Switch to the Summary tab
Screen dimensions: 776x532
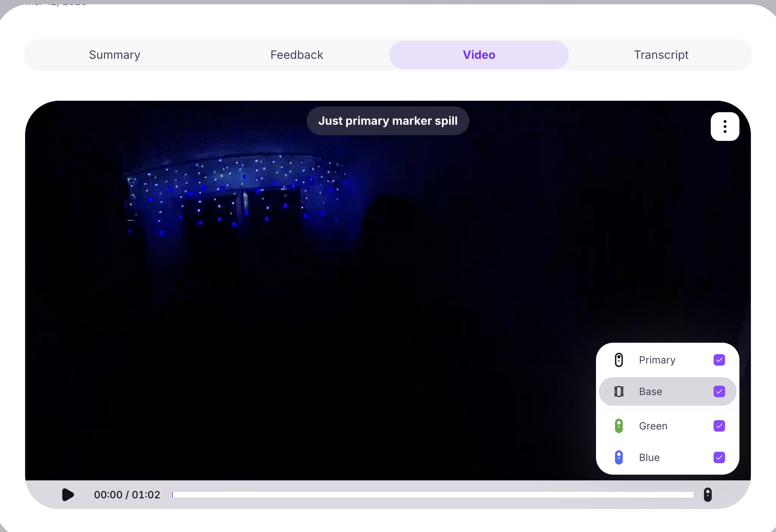point(115,55)
